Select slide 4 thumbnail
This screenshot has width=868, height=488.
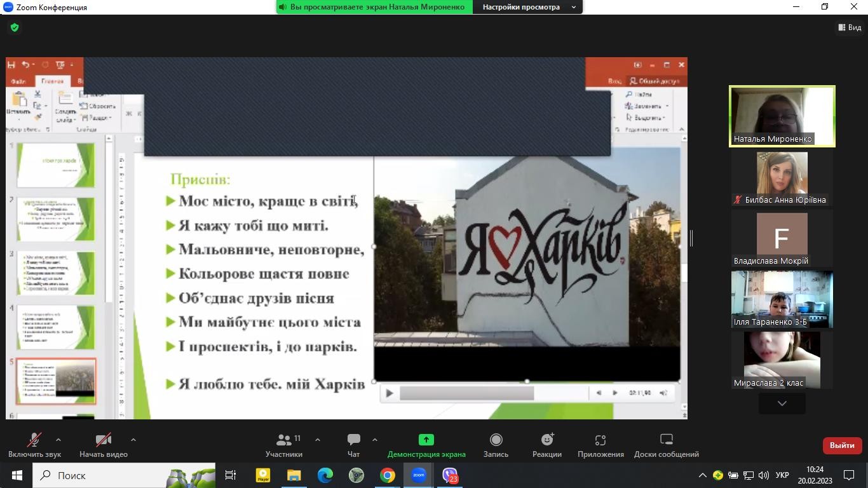(x=56, y=327)
